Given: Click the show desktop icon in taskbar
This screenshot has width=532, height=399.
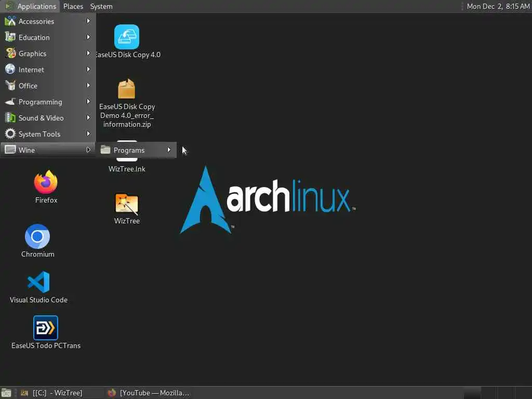Looking at the screenshot, I should (x=6, y=393).
